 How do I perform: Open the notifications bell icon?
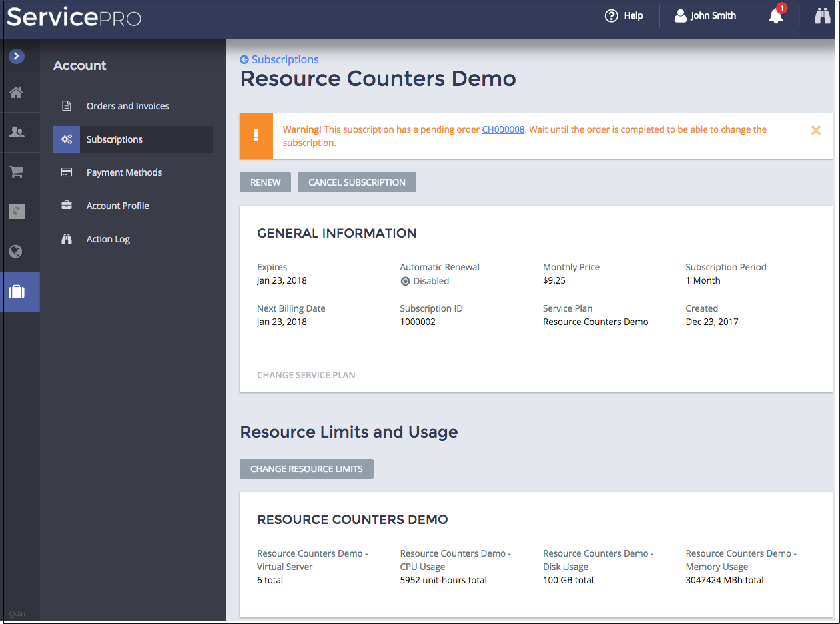click(x=776, y=16)
